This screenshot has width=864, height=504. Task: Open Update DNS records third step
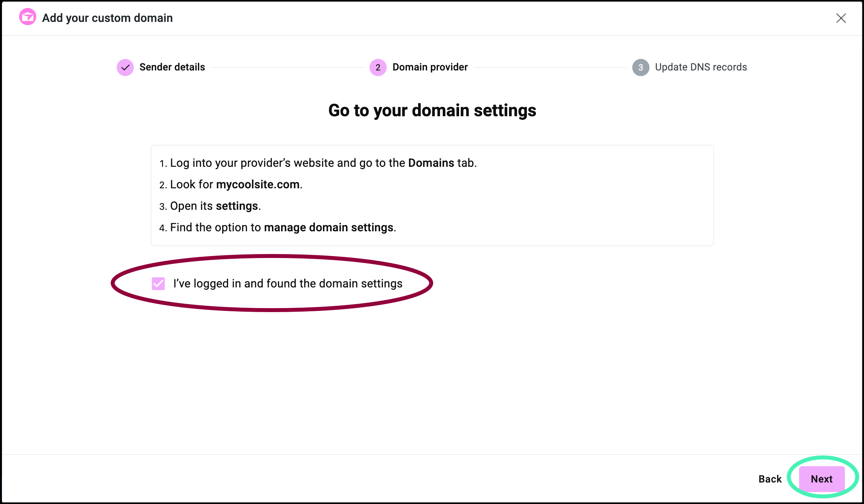coord(690,67)
